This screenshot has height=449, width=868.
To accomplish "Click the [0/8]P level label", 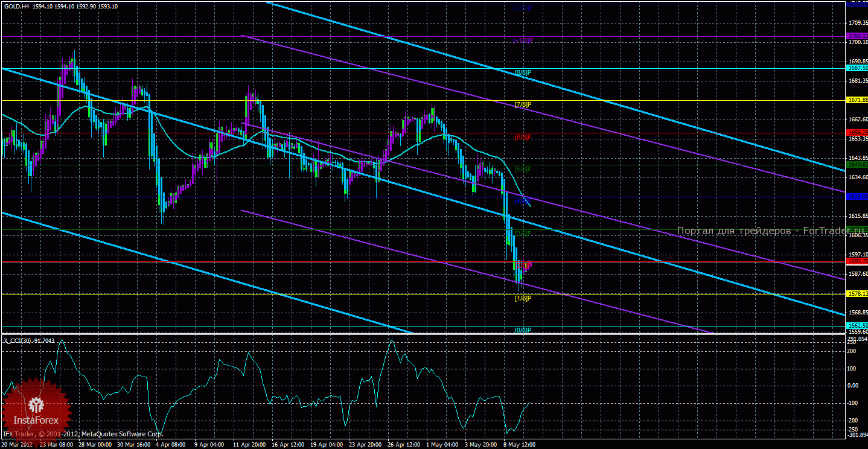I will (x=523, y=330).
